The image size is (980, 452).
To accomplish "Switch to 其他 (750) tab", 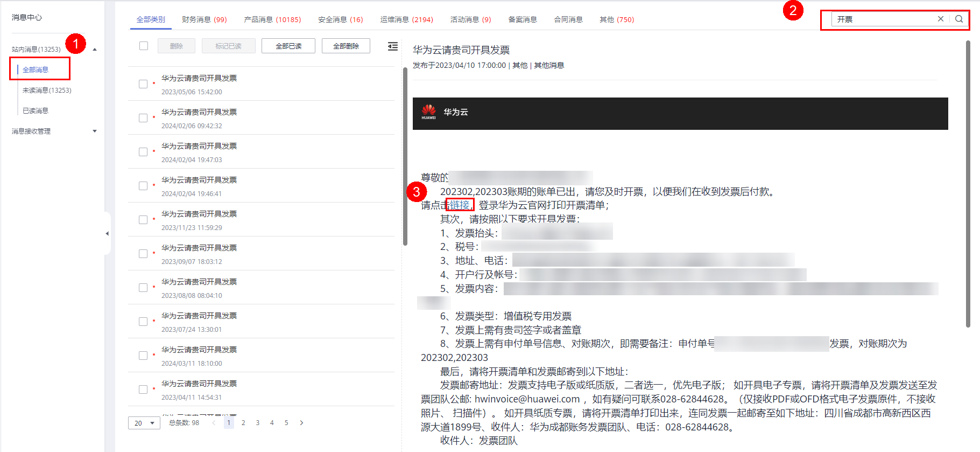I will click(617, 19).
